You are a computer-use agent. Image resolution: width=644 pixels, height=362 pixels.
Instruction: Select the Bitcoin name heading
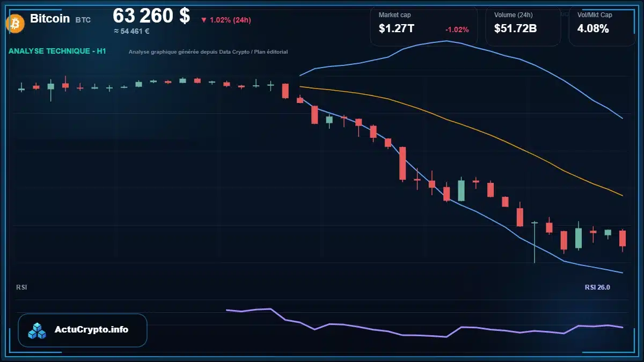tap(50, 18)
